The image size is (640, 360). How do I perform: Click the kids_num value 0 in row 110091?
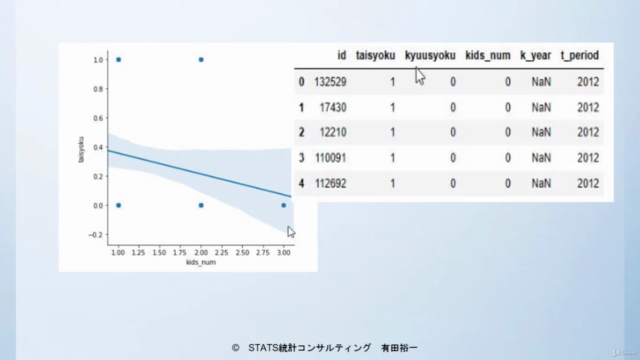507,158
